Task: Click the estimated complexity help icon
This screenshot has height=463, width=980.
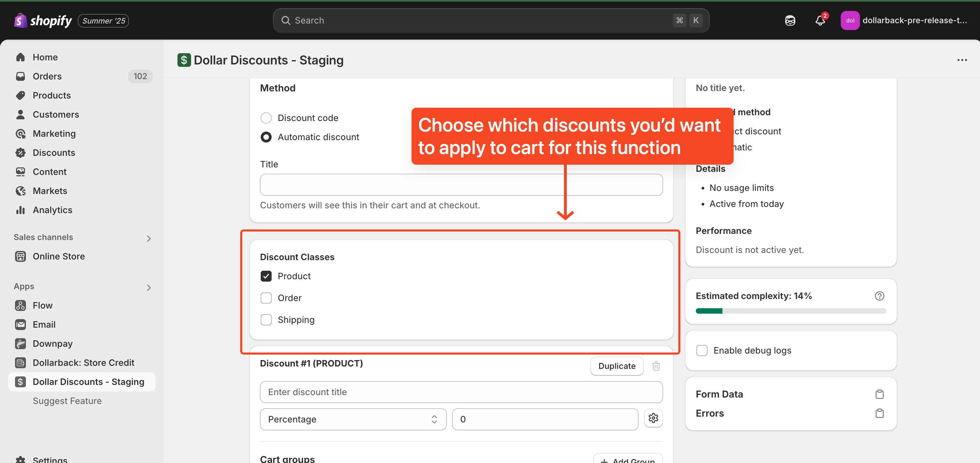Action: tap(879, 296)
